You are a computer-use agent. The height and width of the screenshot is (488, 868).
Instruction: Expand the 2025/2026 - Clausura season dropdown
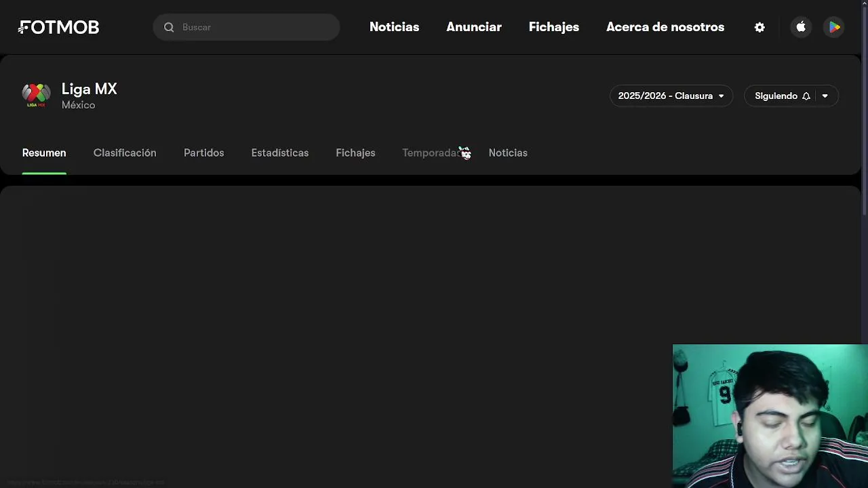click(x=671, y=96)
